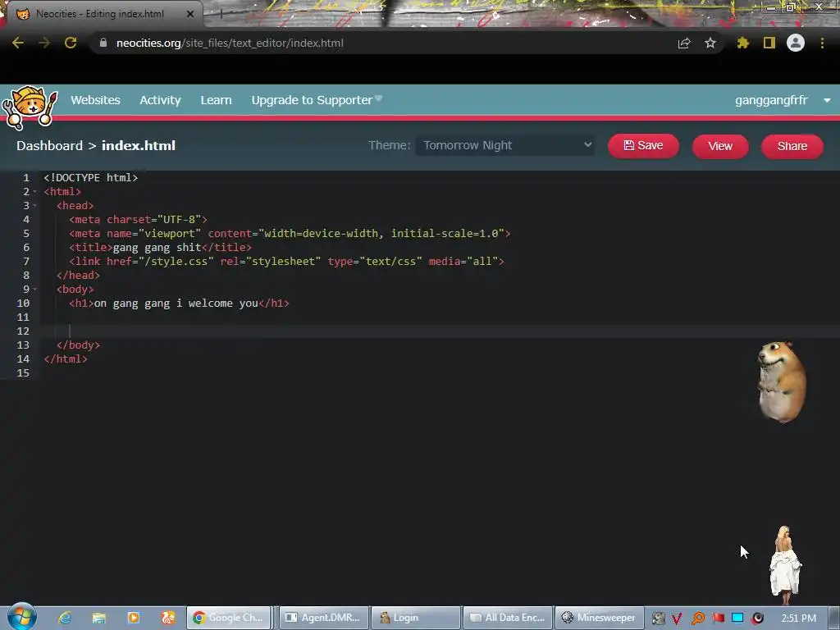840x630 pixels.
Task: Launch Internet Explorer from taskbar
Action: (65, 618)
